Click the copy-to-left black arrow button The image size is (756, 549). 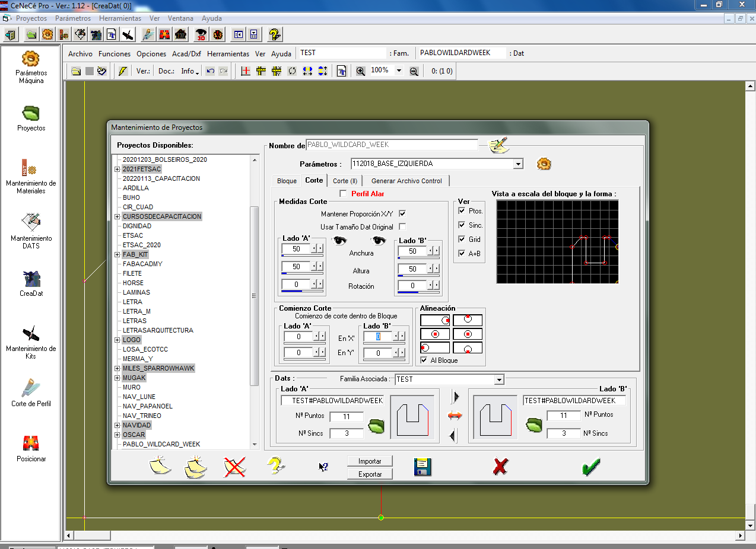click(454, 436)
